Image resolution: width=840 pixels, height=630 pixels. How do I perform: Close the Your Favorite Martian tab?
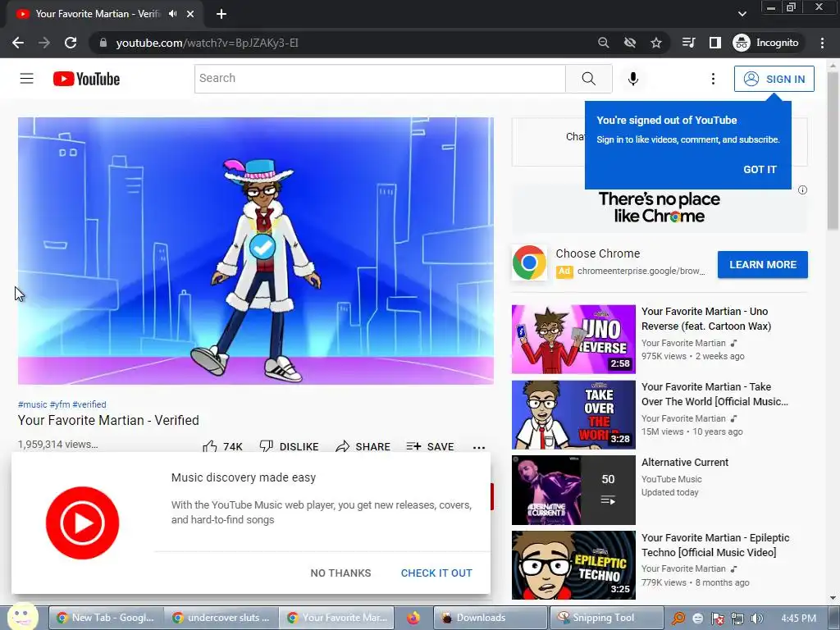[190, 14]
